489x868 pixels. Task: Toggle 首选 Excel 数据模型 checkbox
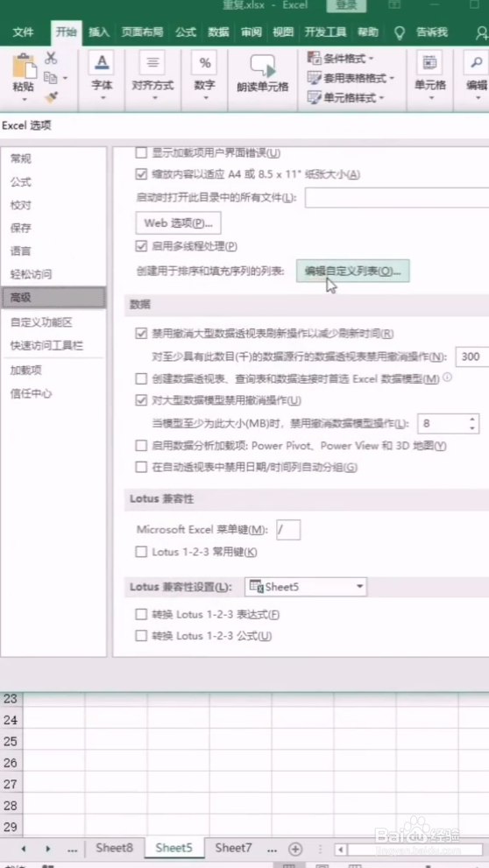click(141, 379)
